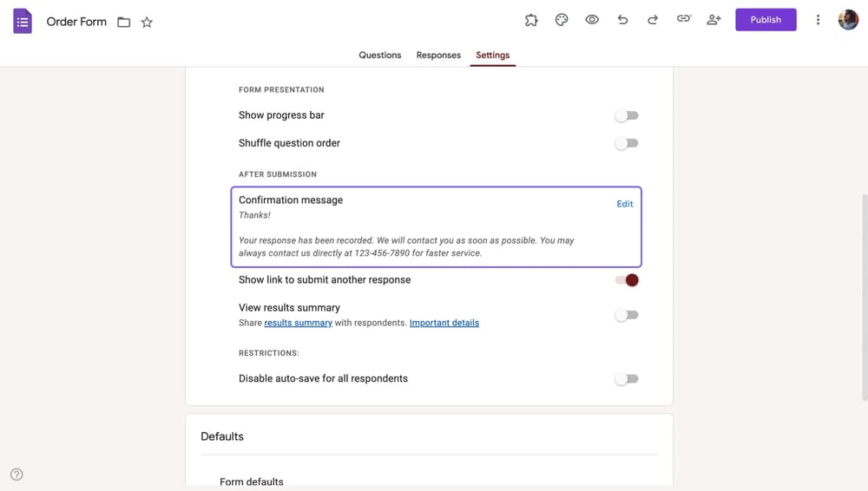Viewport: 868px width, 491px height.
Task: Customize theme palette icon
Action: (x=562, y=20)
